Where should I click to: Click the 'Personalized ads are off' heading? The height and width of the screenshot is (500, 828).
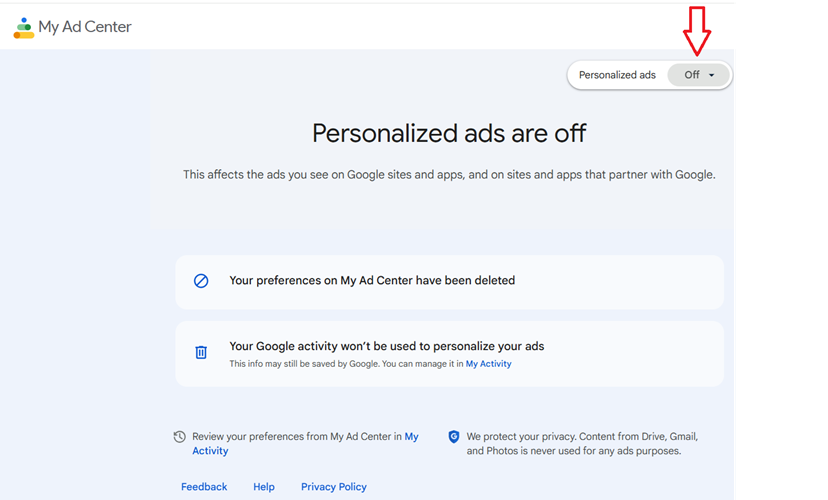pos(449,133)
